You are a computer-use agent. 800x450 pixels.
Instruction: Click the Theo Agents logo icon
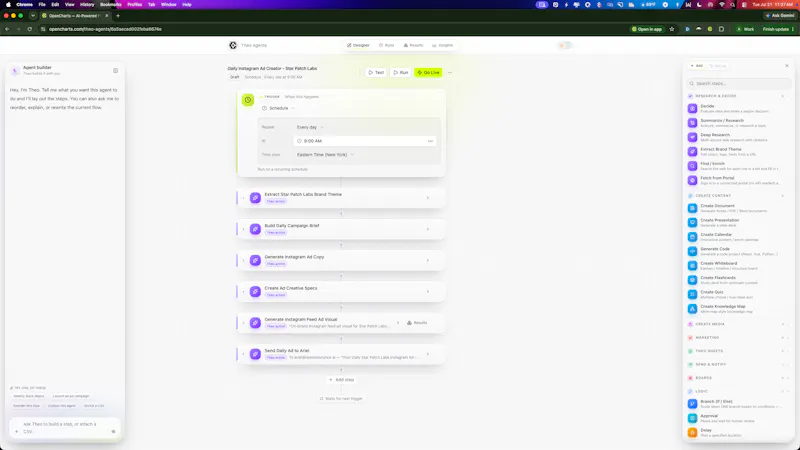pos(233,45)
